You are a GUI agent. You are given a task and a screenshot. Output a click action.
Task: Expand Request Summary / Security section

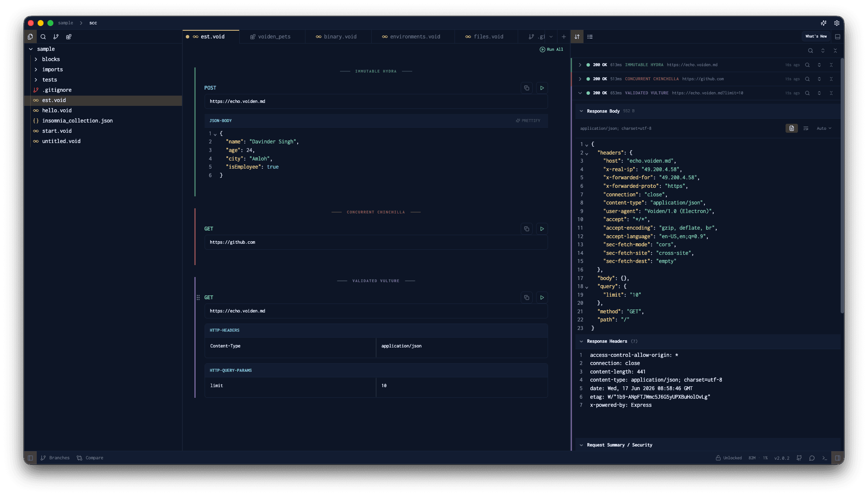pos(581,445)
